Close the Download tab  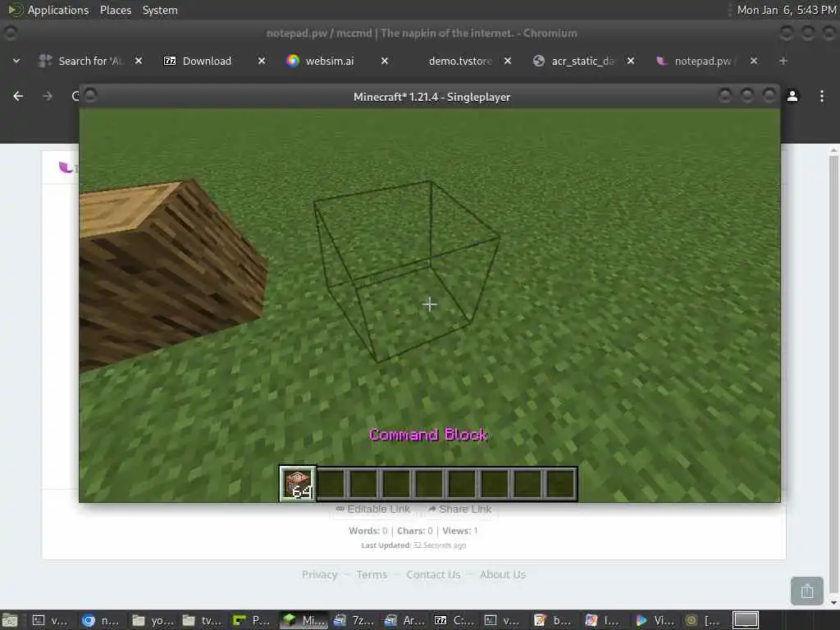(262, 61)
